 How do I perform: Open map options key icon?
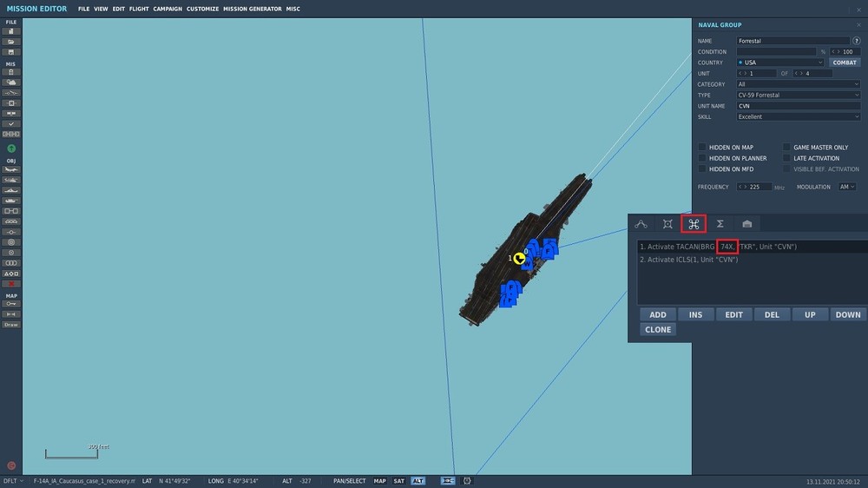pos(11,304)
